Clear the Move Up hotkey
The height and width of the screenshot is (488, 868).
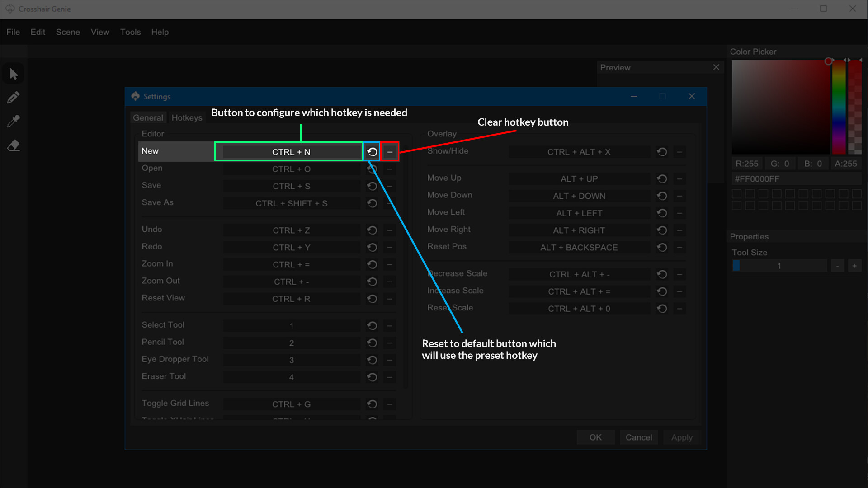[x=679, y=179]
